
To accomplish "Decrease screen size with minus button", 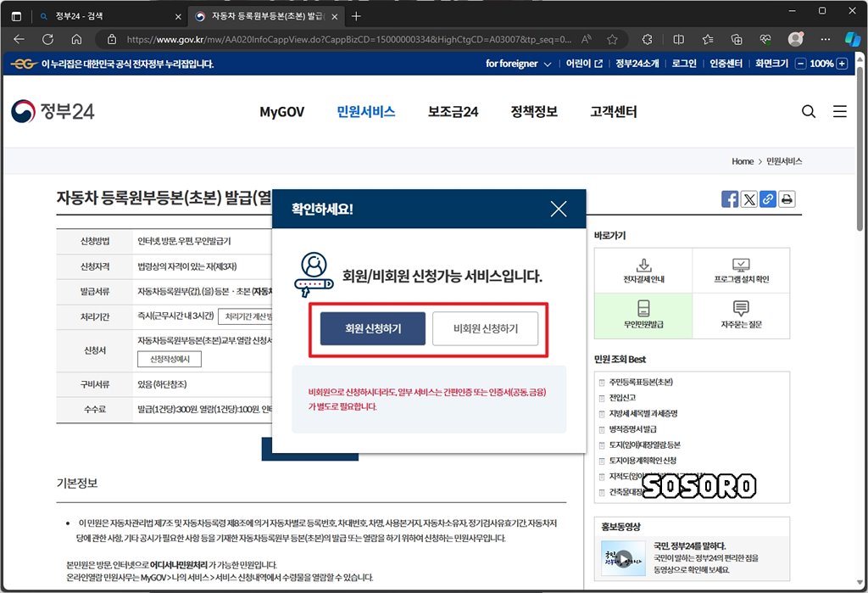I will point(800,64).
